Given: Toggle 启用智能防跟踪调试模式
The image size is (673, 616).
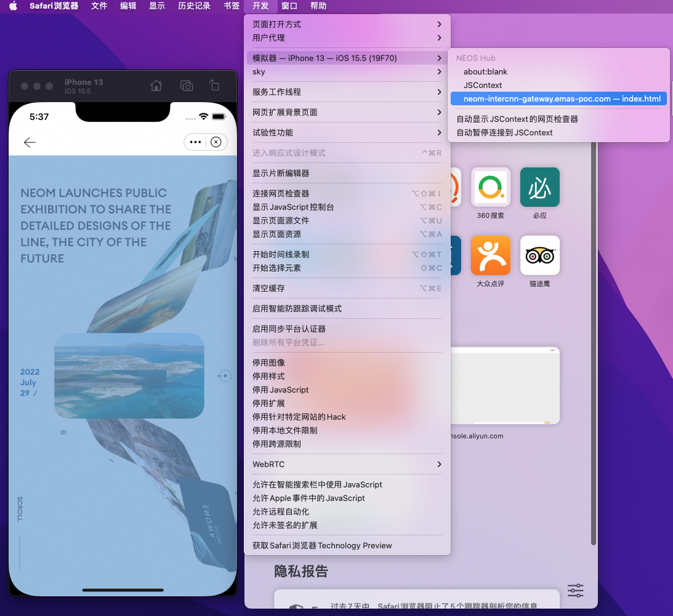Looking at the screenshot, I should pyautogui.click(x=347, y=308).
